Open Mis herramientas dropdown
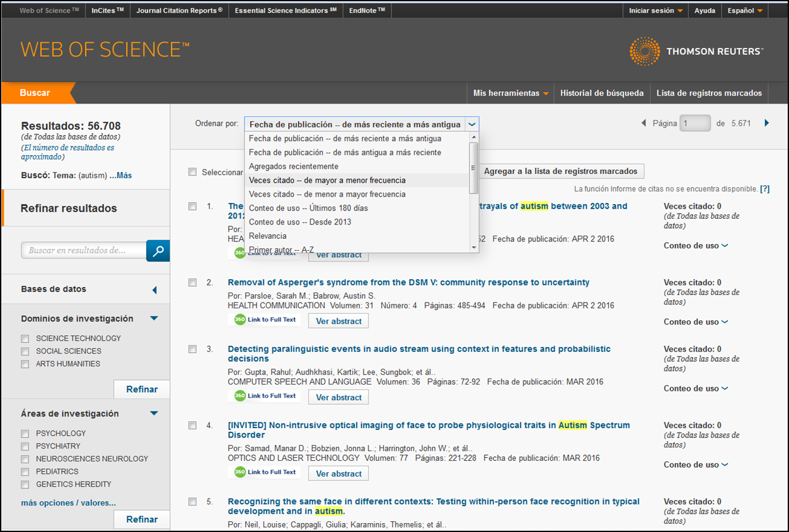 click(510, 93)
